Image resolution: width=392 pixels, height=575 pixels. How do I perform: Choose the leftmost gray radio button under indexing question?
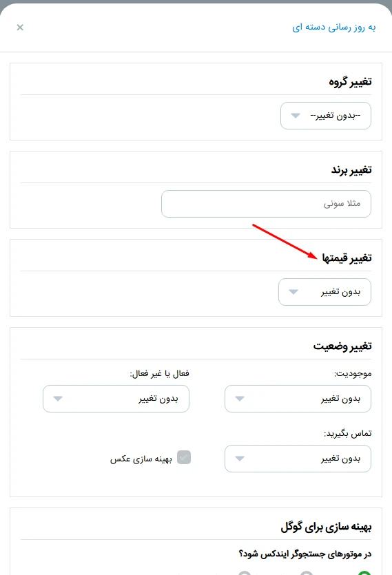245,573
